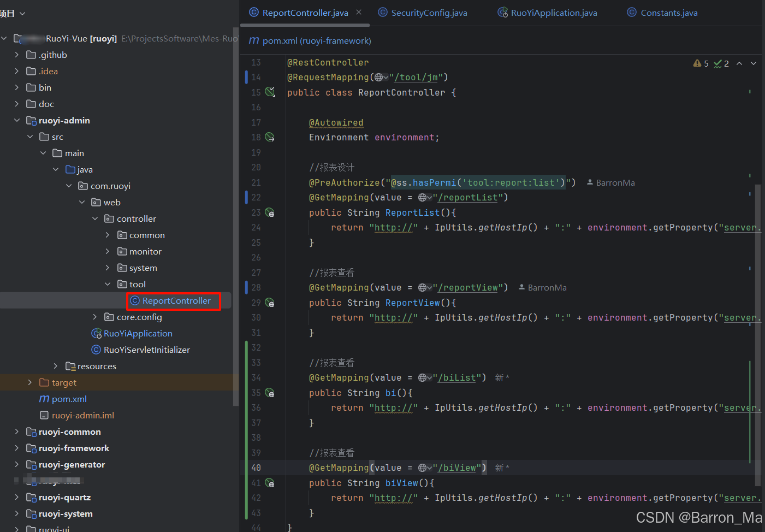Viewport: 765px width, 532px height.
Task: Collapse the RuoYi-Vue root project node
Action: click(x=4, y=38)
